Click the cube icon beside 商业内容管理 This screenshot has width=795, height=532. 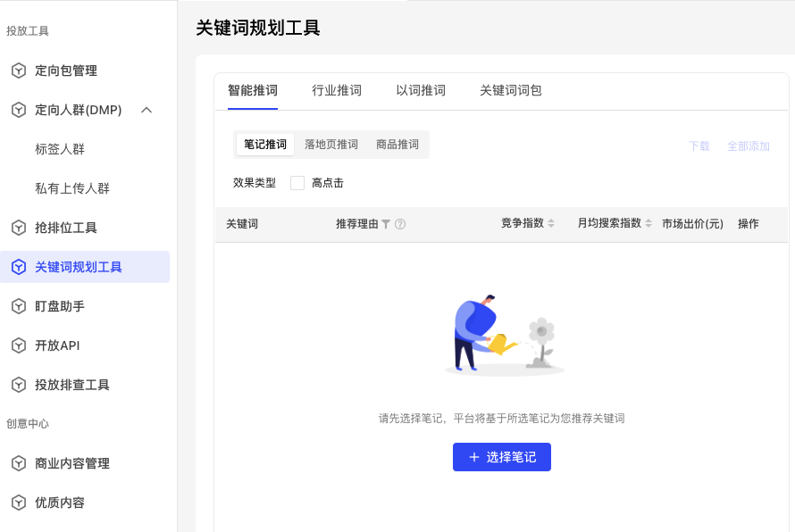tap(19, 463)
